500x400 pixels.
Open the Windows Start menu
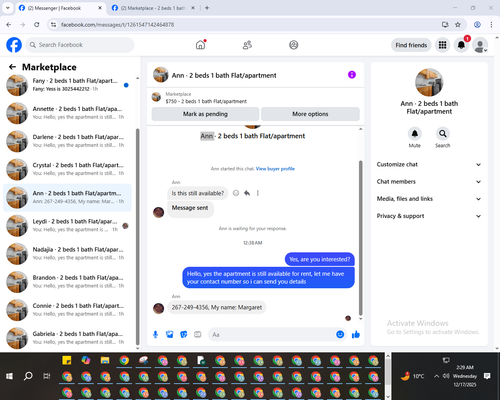point(9,376)
